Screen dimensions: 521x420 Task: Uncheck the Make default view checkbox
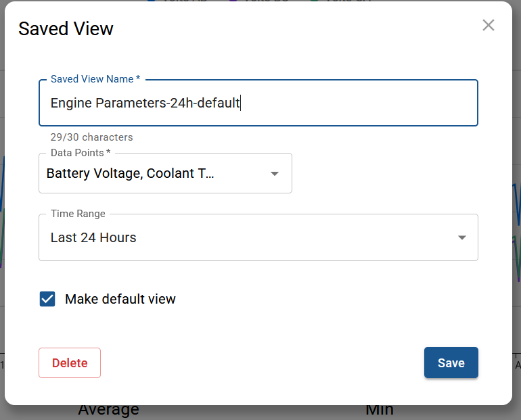[x=47, y=299]
